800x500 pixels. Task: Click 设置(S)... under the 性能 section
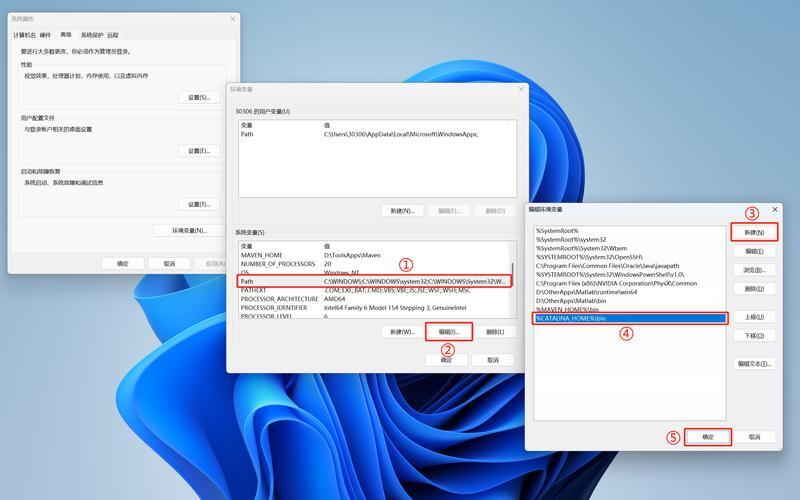coord(199,97)
